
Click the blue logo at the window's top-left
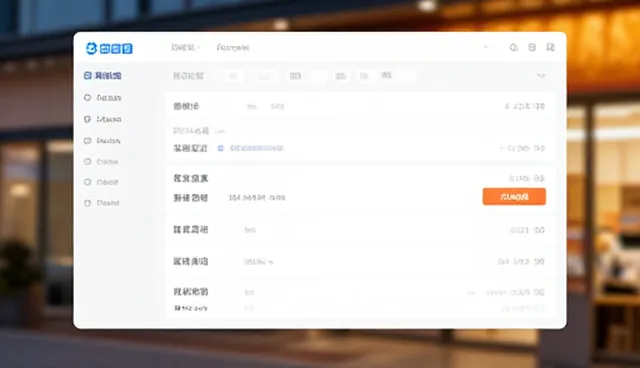pos(109,49)
